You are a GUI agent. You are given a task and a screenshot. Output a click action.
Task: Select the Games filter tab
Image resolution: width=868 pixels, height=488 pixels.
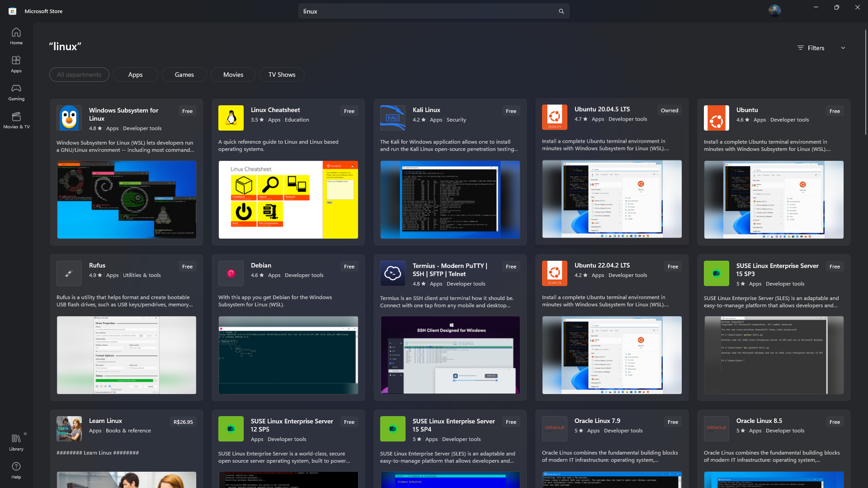click(x=184, y=75)
